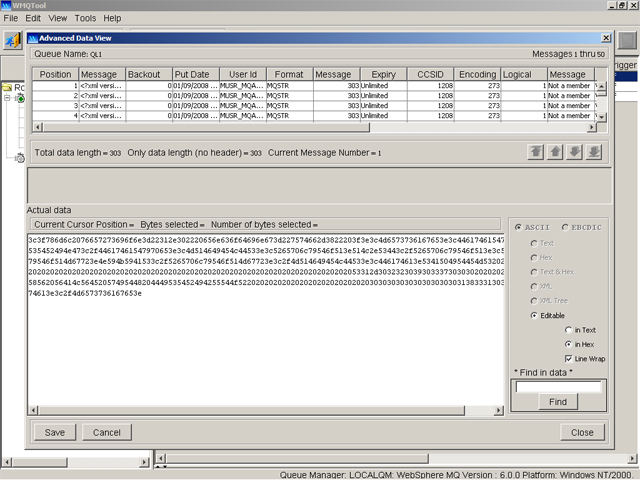The width and height of the screenshot is (640, 480).
Task: Click the hex data text area
Action: [266, 320]
